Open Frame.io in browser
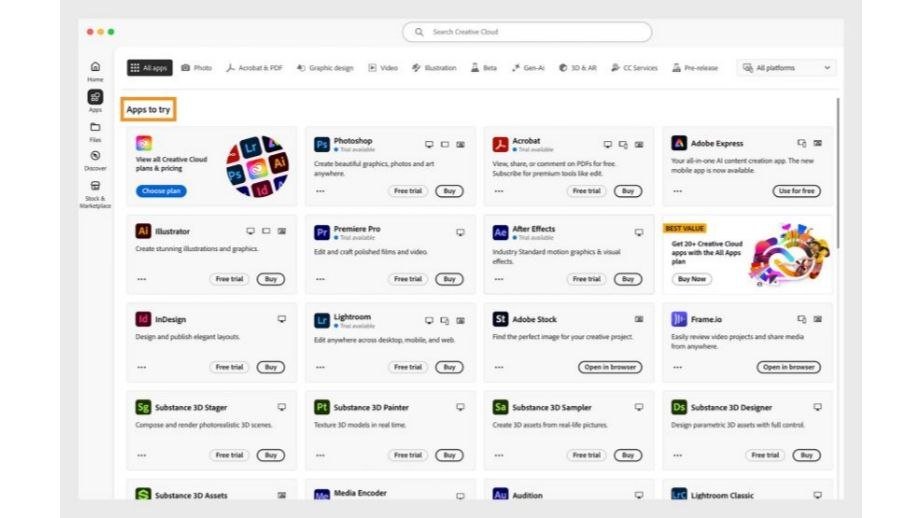The image size is (922, 518). click(789, 367)
